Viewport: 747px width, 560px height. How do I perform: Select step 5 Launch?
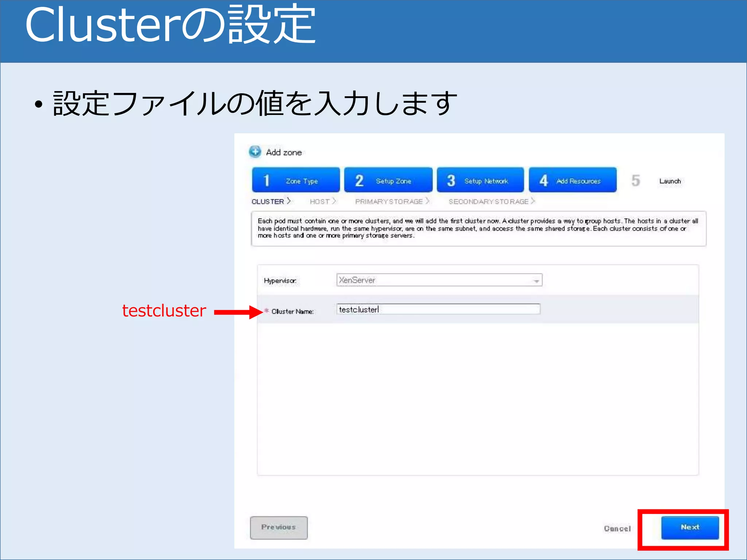tap(657, 181)
